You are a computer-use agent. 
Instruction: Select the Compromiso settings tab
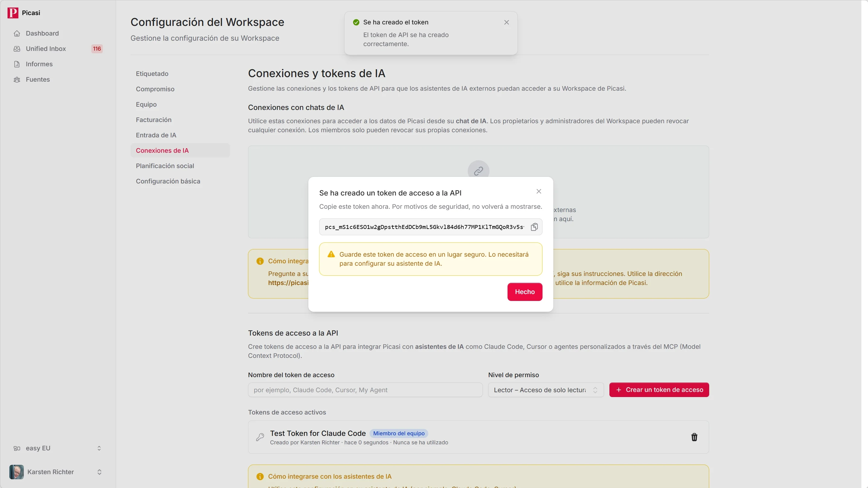tap(180, 89)
